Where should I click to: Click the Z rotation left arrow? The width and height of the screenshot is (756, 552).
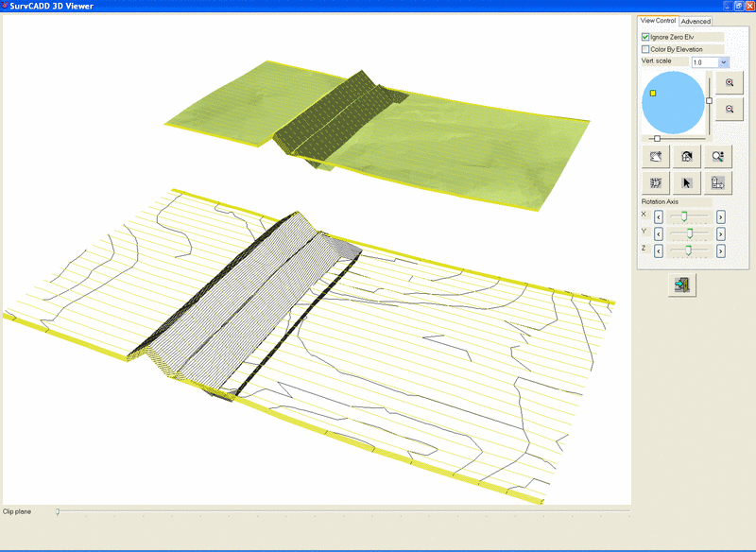[x=659, y=250]
